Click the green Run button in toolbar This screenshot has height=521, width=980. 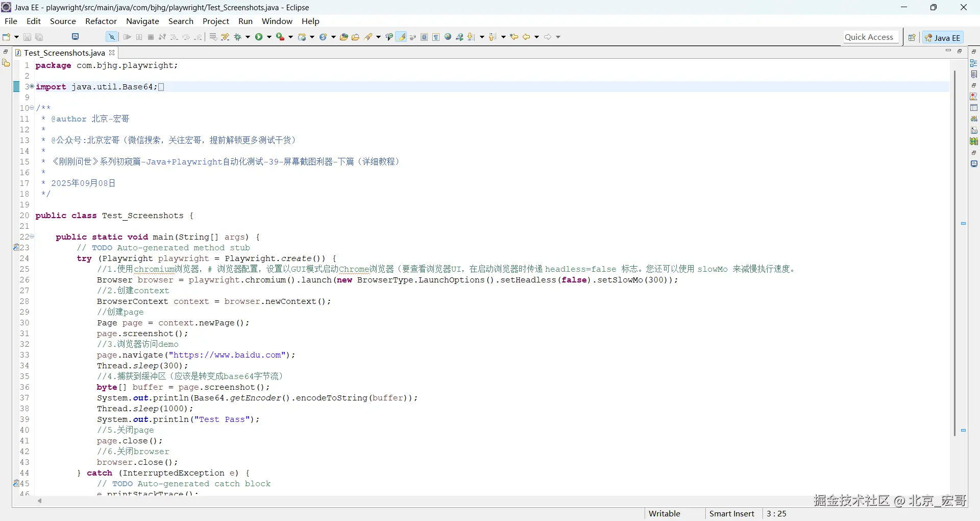259,37
